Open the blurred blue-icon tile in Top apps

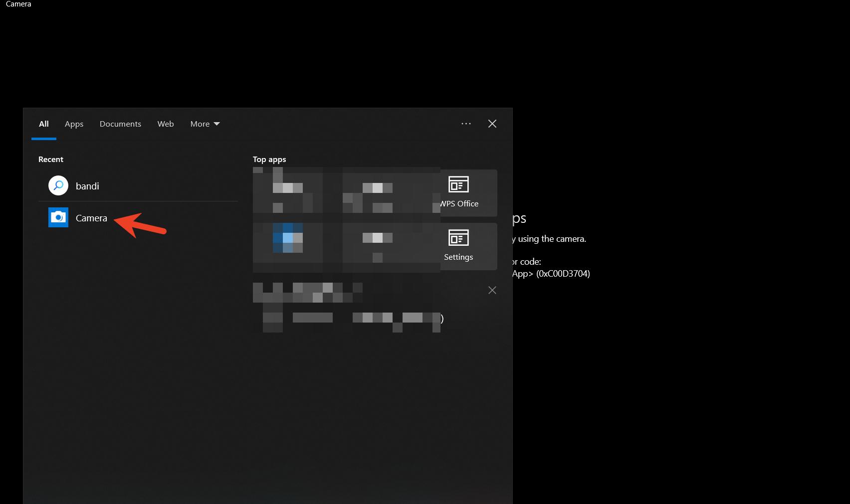[x=288, y=238]
